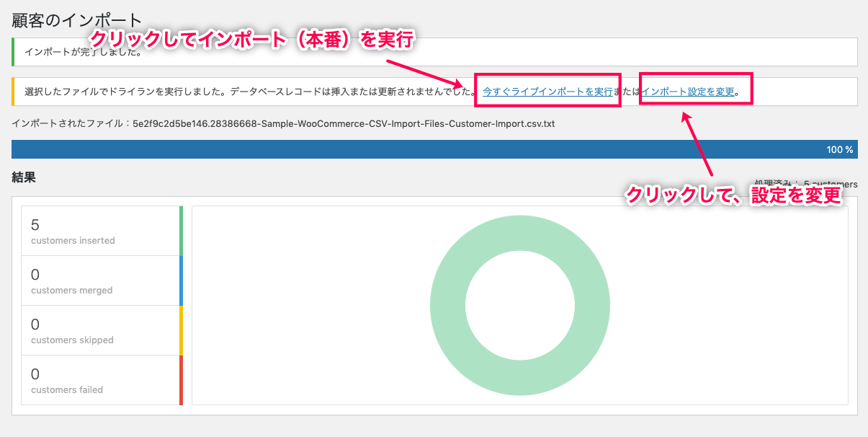Select the customers failed result tile
This screenshot has width=868, height=437.
(102, 380)
